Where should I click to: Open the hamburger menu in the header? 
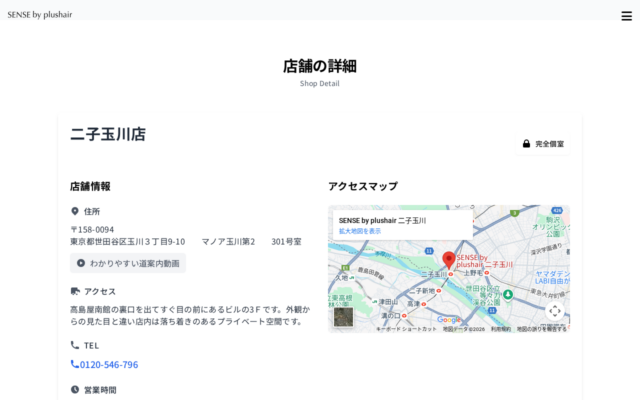(626, 15)
